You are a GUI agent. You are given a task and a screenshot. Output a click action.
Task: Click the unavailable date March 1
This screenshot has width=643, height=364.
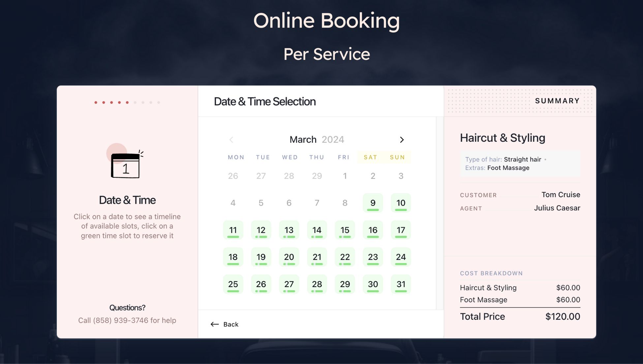coord(345,176)
